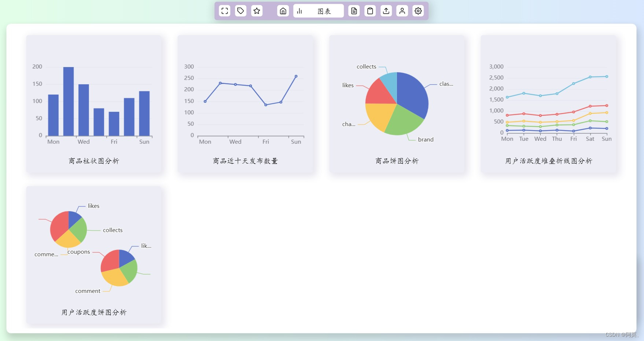
Task: Click the blue slice in 商品饼图分析
Action: pyautogui.click(x=413, y=95)
